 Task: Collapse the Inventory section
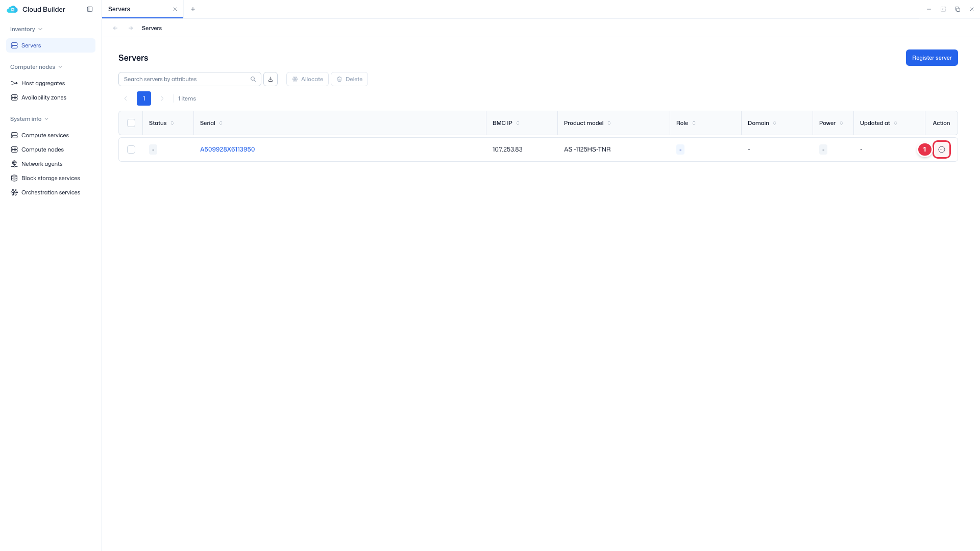click(26, 29)
